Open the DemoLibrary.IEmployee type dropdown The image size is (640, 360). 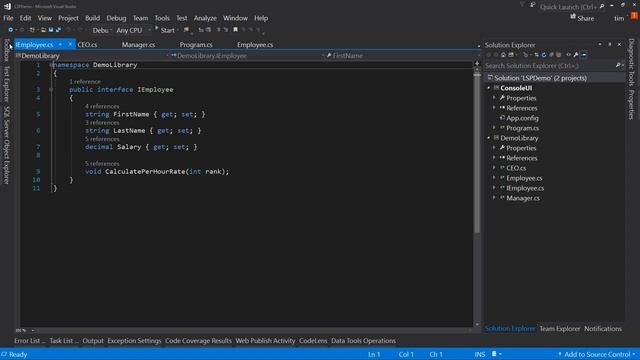point(247,56)
